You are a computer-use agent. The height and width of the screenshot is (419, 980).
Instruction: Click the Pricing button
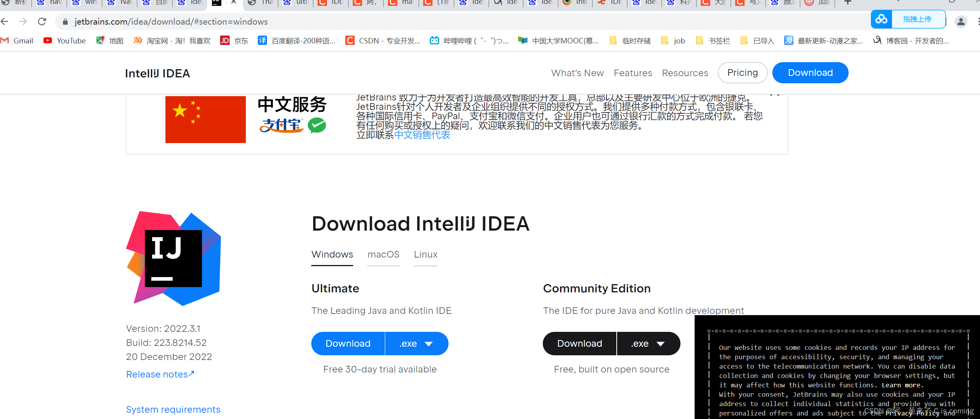pos(742,73)
